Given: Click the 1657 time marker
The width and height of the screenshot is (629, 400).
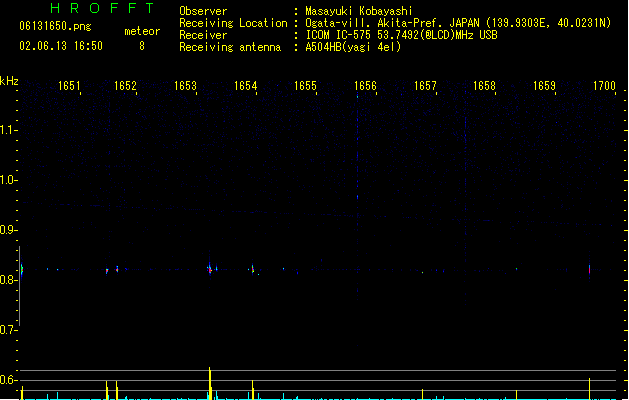Looking at the screenshot, I should pyautogui.click(x=425, y=86).
